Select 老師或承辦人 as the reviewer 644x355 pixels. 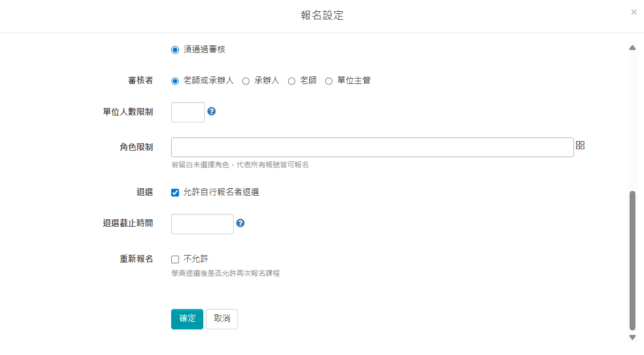(174, 80)
